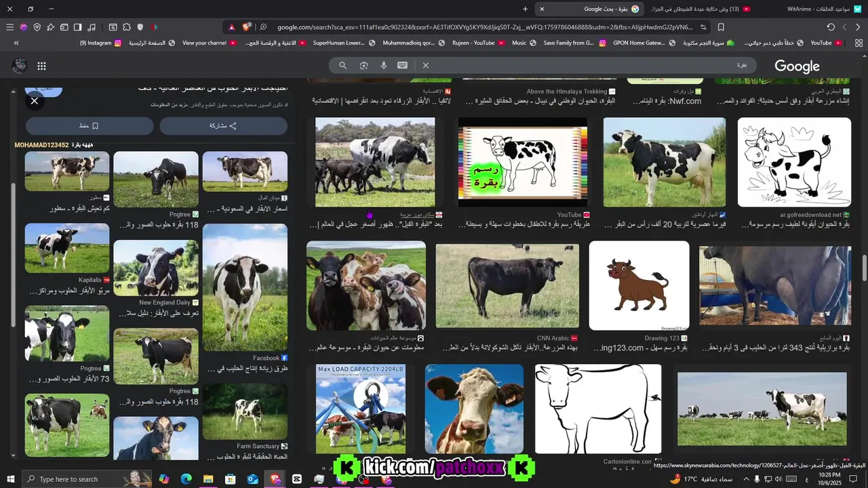
Task: Reload the page with refresh icon
Action: click(831, 27)
